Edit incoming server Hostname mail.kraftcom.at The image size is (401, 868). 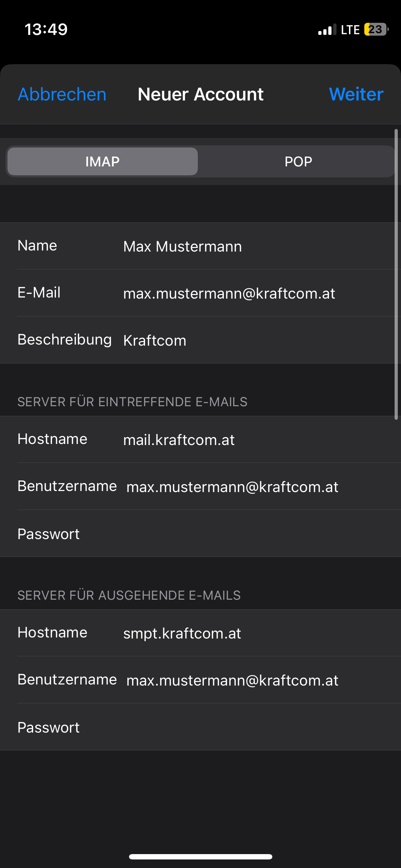(200, 439)
